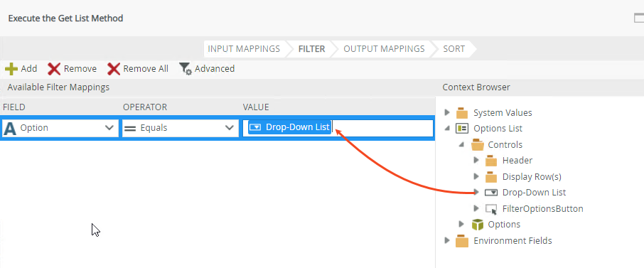This screenshot has height=268, width=644.
Task: Switch to the Sort step
Action: [x=454, y=49]
